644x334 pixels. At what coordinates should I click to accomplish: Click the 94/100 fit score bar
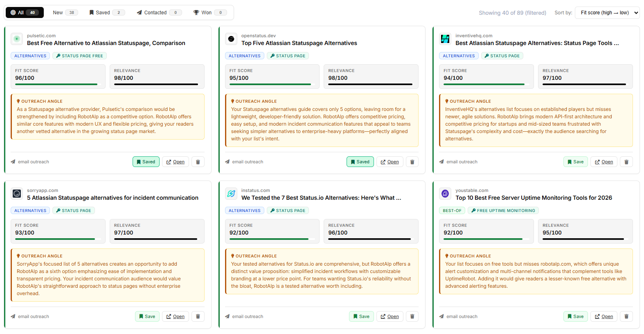[486, 84]
